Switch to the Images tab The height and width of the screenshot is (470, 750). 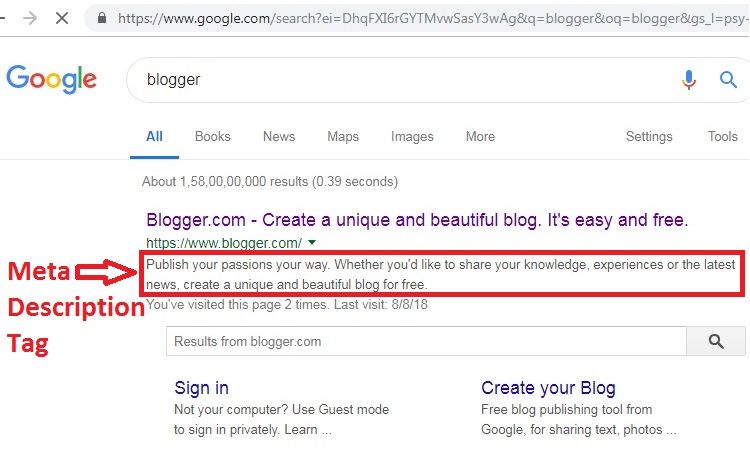412,137
